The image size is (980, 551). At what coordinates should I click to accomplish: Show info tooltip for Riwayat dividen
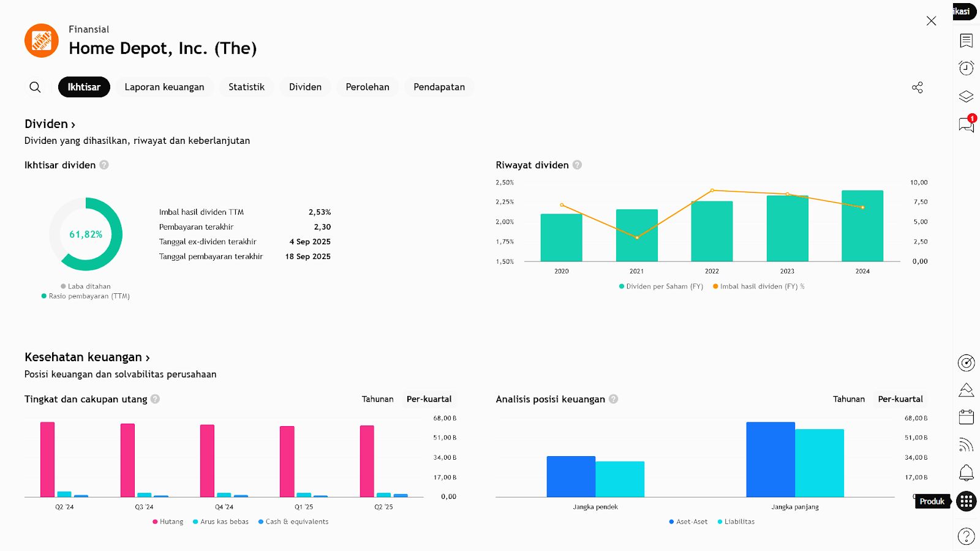coord(577,165)
